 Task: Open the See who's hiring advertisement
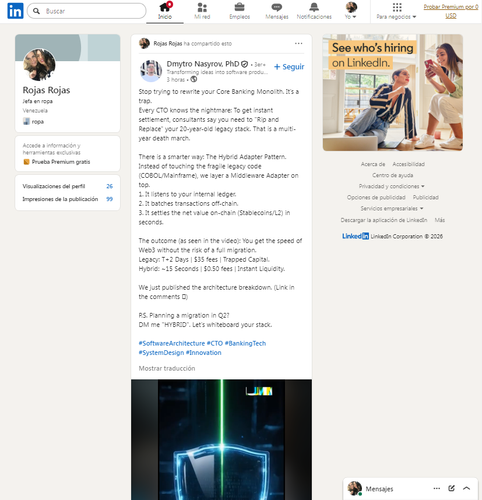tap(393, 92)
